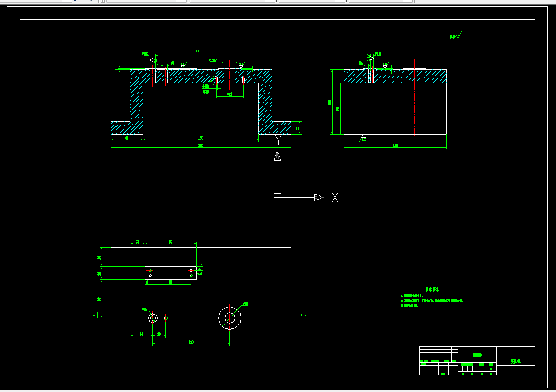This screenshot has width=556, height=392.
Task: Select the section view title label above section
Action: pyautogui.click(x=197, y=51)
